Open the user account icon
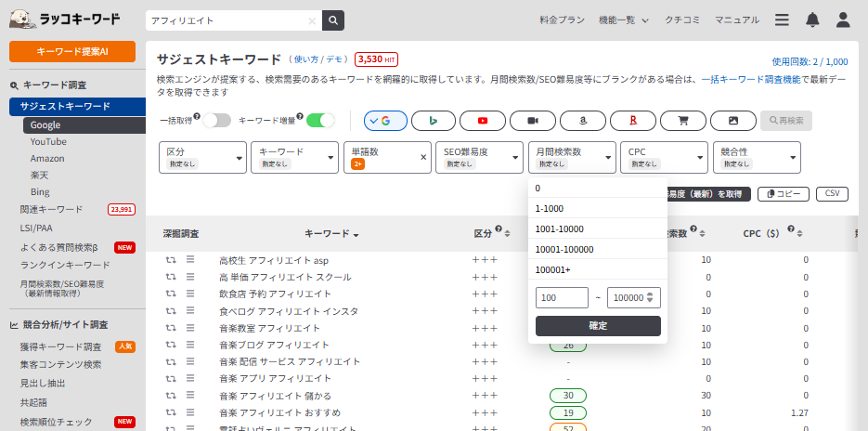The height and width of the screenshot is (431, 868). point(843,20)
